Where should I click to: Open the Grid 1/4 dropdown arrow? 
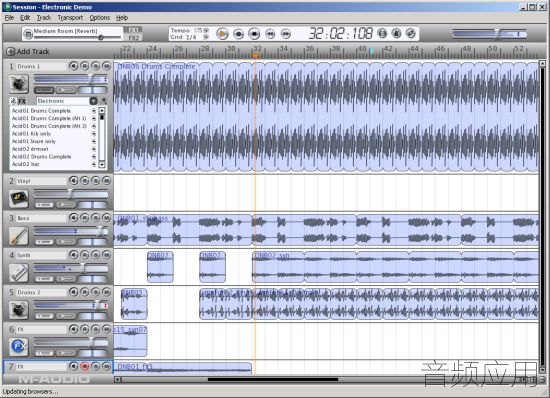tap(206, 37)
